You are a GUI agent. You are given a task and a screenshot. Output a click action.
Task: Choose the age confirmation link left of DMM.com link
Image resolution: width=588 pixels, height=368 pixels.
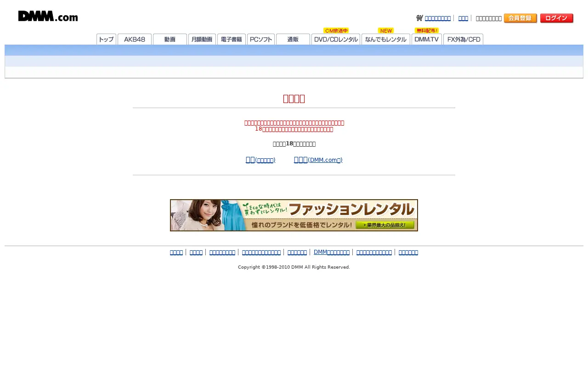[x=260, y=160]
